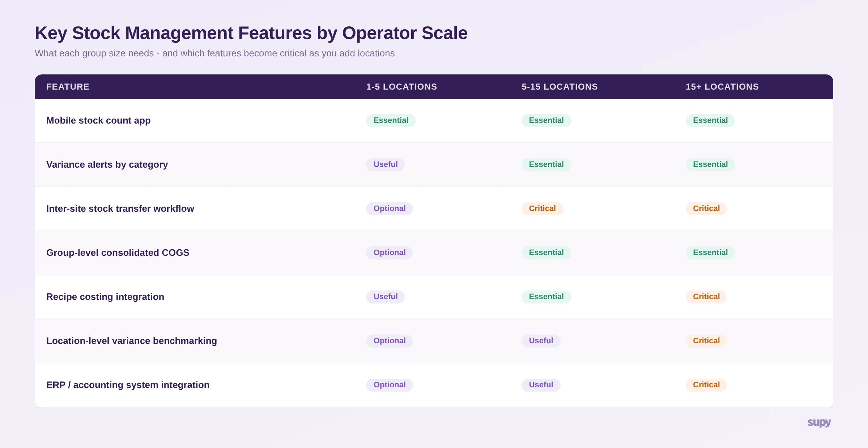868x448 pixels.
Task: Click the 15+ LOCATIONS column header
Action: pyautogui.click(x=722, y=87)
